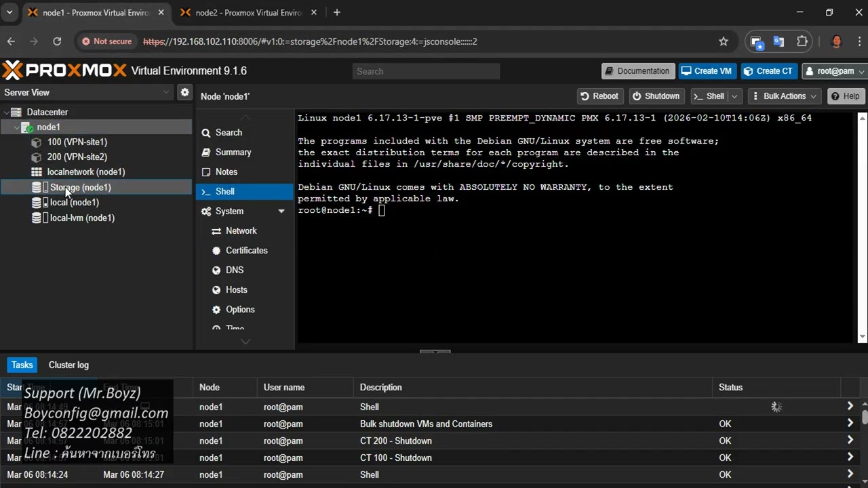Collapse the node1 tree node
The height and width of the screenshot is (488, 868).
[x=17, y=127]
